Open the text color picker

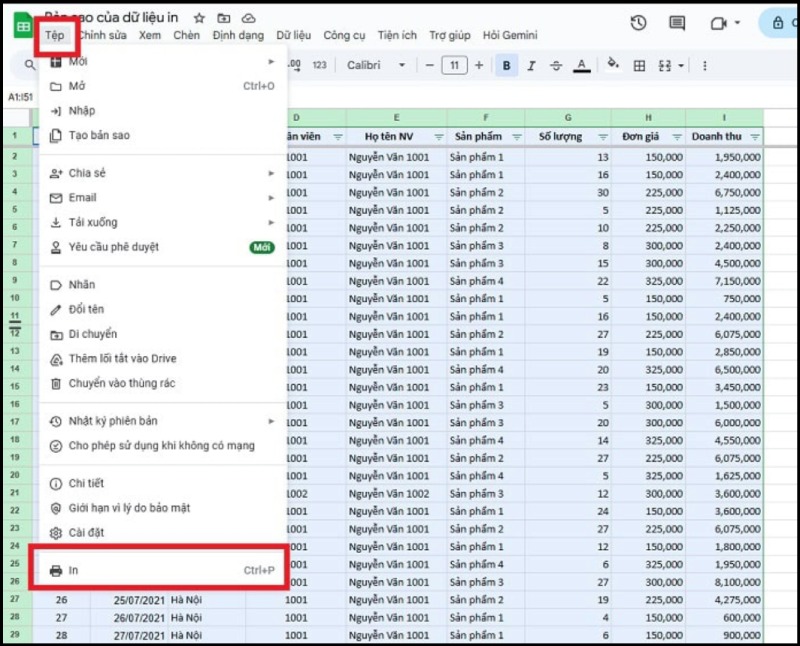tap(582, 66)
